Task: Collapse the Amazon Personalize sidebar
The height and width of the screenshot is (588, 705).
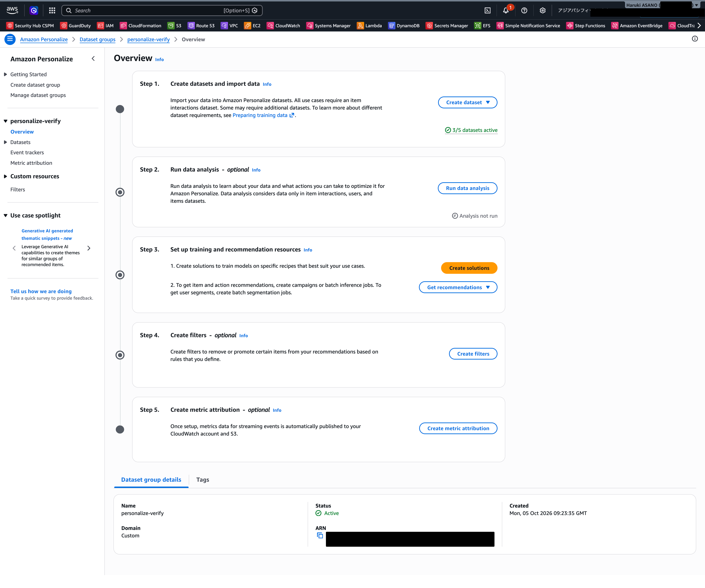Action: pyautogui.click(x=93, y=59)
